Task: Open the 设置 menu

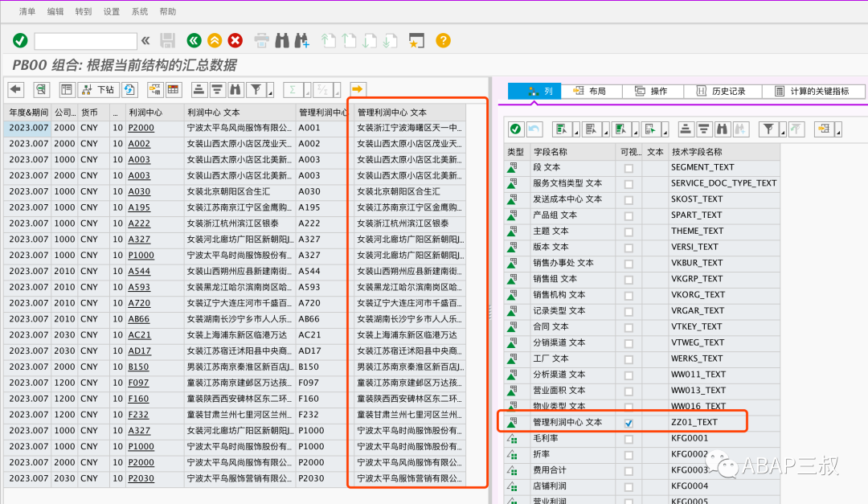Action: [111, 11]
